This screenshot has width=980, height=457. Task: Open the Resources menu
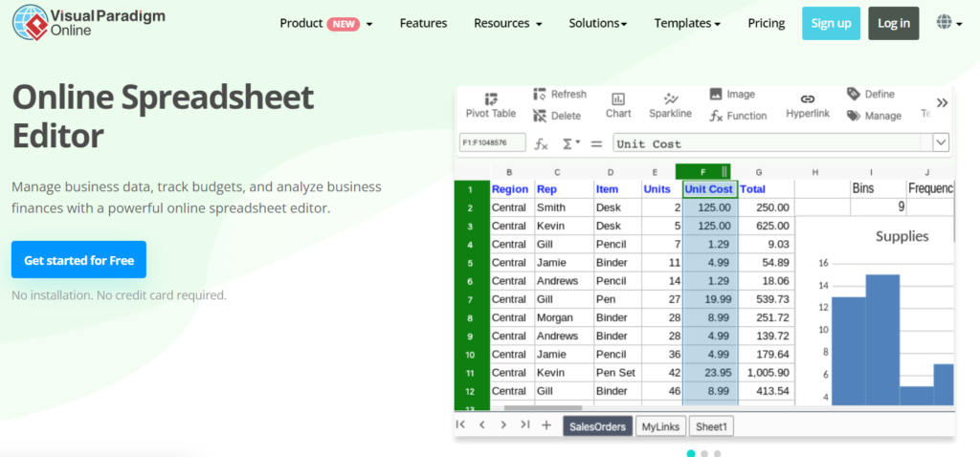[508, 23]
